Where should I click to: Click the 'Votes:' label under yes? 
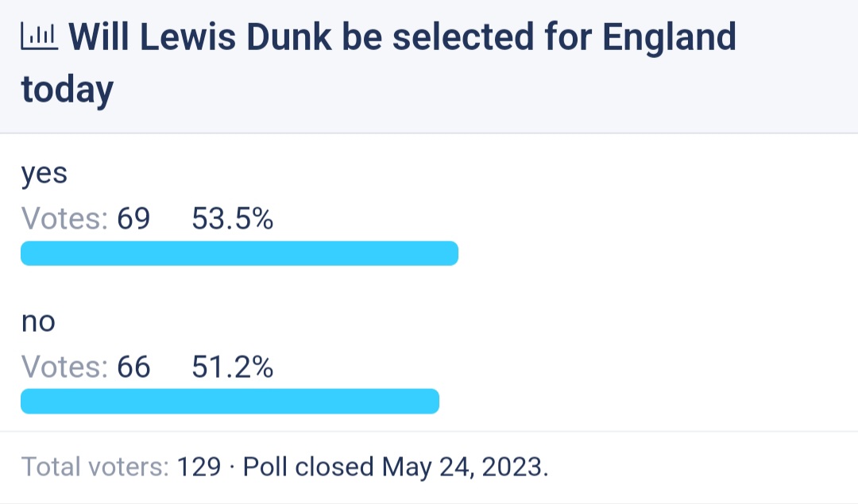coord(64,218)
